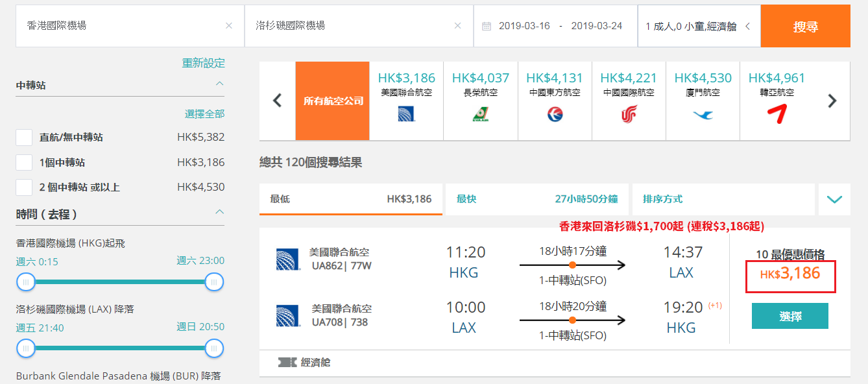Collapse the 中轉站 filter section
The width and height of the screenshot is (868, 384).
coord(219,84)
